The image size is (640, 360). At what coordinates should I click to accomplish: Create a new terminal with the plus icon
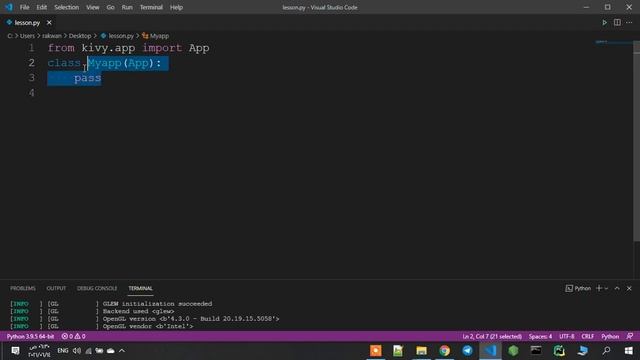point(599,288)
